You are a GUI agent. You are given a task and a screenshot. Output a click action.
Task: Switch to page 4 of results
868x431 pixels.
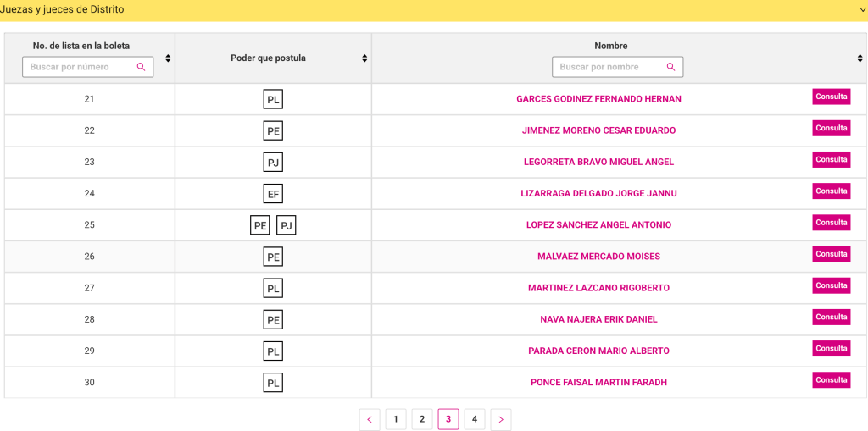[x=475, y=419]
